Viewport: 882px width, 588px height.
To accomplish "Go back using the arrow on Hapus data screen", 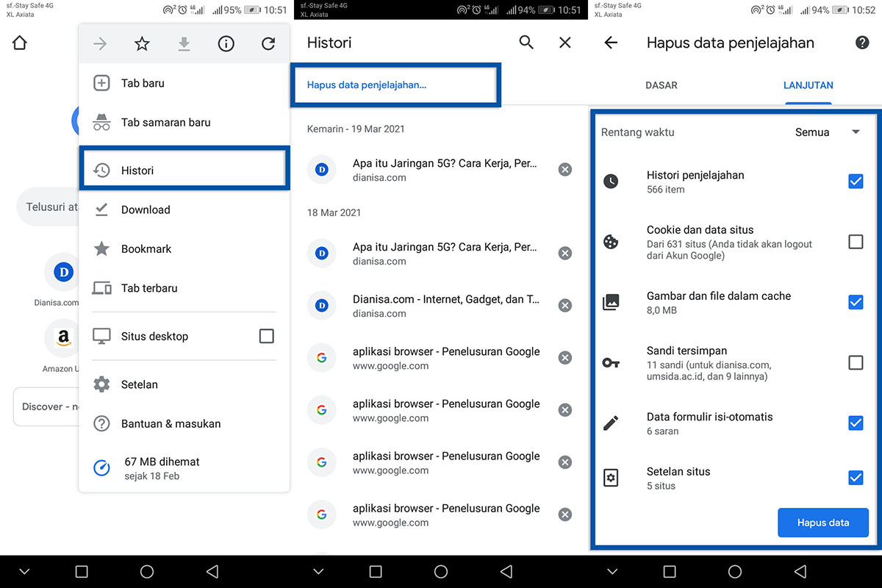I will pyautogui.click(x=611, y=43).
